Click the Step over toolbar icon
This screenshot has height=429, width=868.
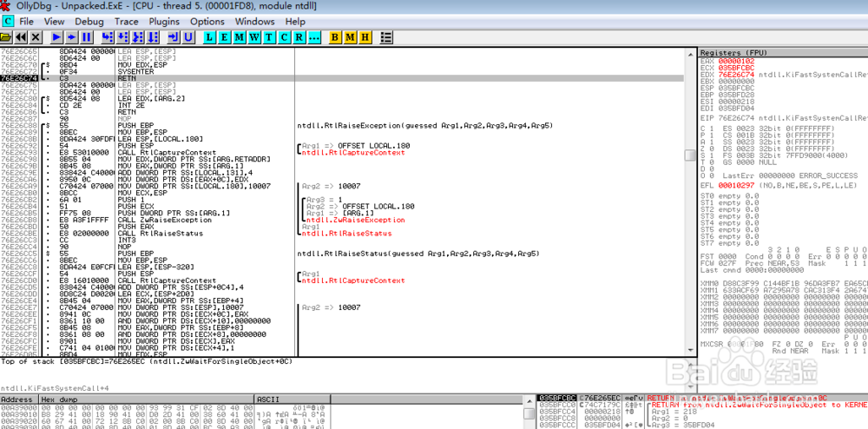tap(122, 37)
